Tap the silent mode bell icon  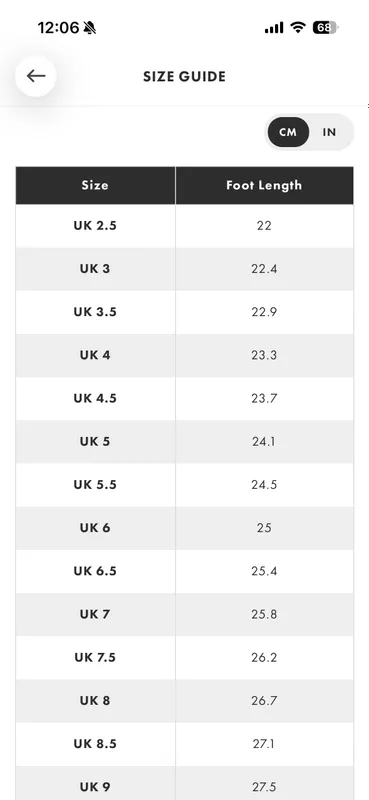click(x=90, y=28)
